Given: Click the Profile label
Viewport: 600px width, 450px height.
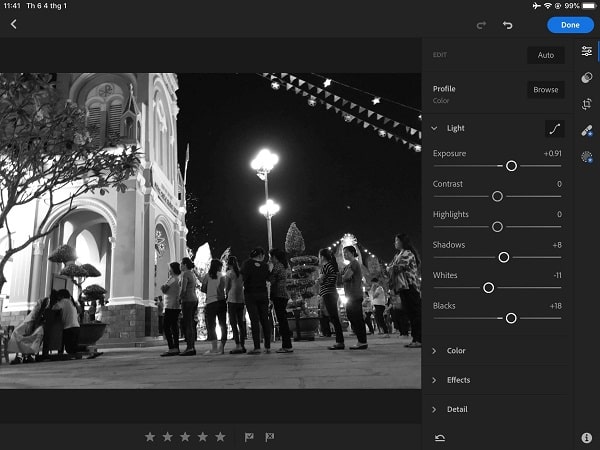Looking at the screenshot, I should pyautogui.click(x=444, y=89).
